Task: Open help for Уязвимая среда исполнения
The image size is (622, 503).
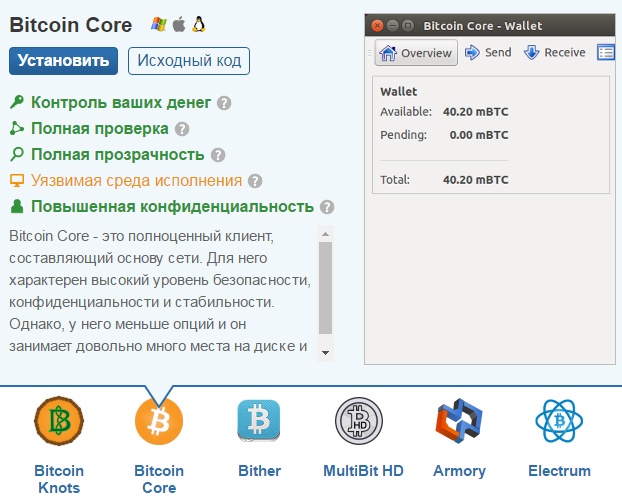Action: [255, 181]
